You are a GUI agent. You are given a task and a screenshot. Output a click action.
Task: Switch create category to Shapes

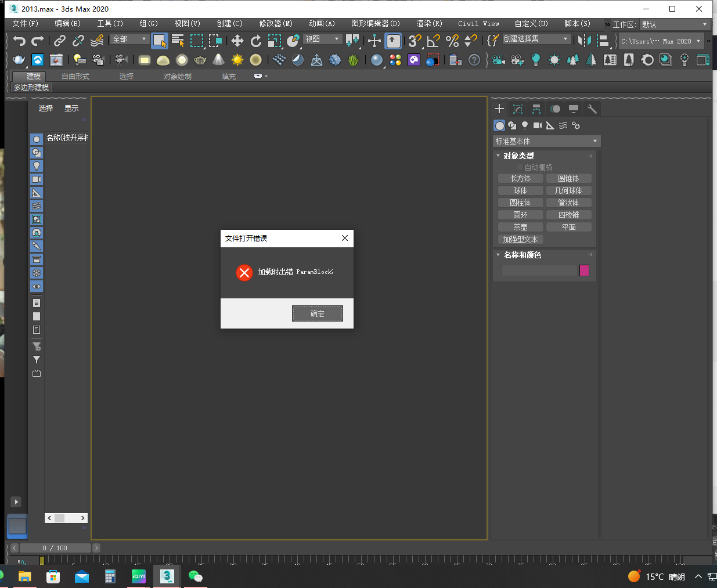(x=512, y=125)
